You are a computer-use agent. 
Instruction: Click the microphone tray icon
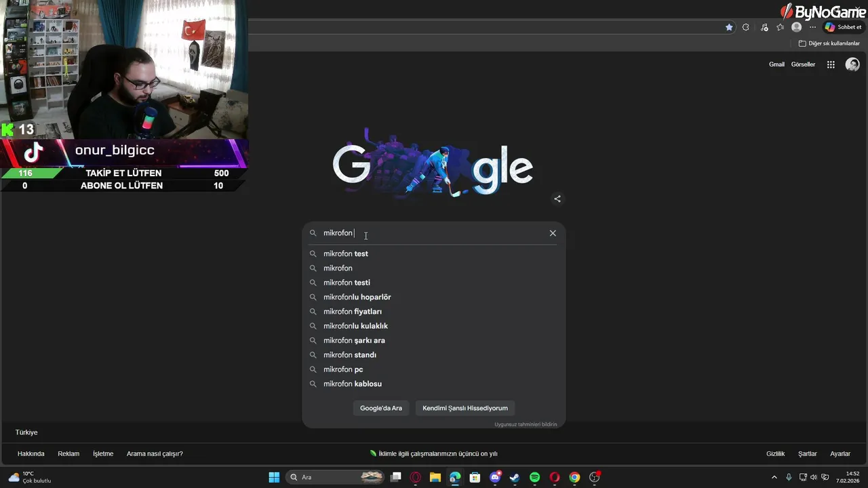(789, 477)
